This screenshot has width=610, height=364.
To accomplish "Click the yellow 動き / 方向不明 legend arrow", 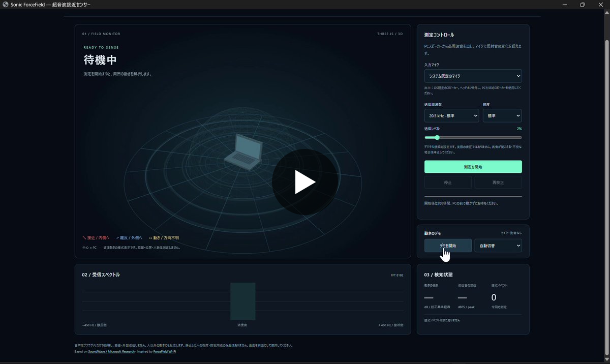I will point(150,237).
